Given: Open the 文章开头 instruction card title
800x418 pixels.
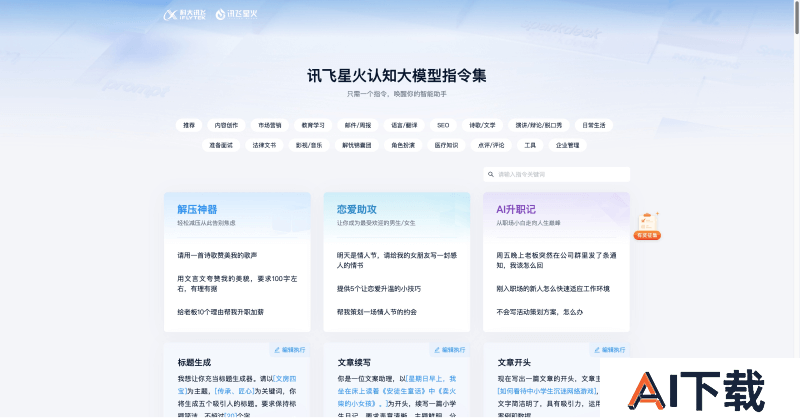Looking at the screenshot, I should click(514, 363).
